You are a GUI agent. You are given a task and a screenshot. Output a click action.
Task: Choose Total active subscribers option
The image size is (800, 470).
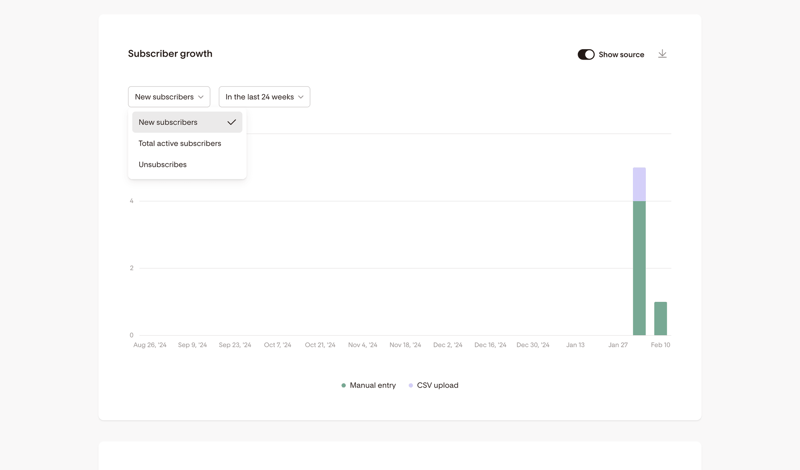click(187, 143)
